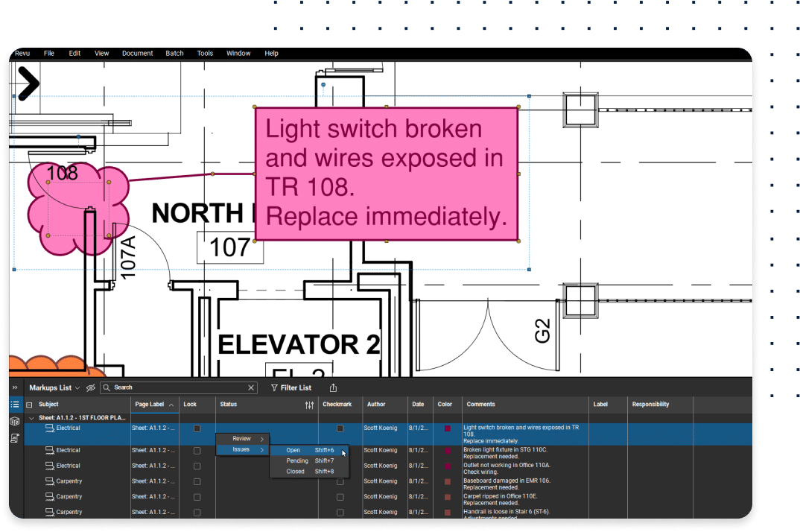Toggle Lock checkbox for Light switch broken row
800x532 pixels.
(197, 428)
